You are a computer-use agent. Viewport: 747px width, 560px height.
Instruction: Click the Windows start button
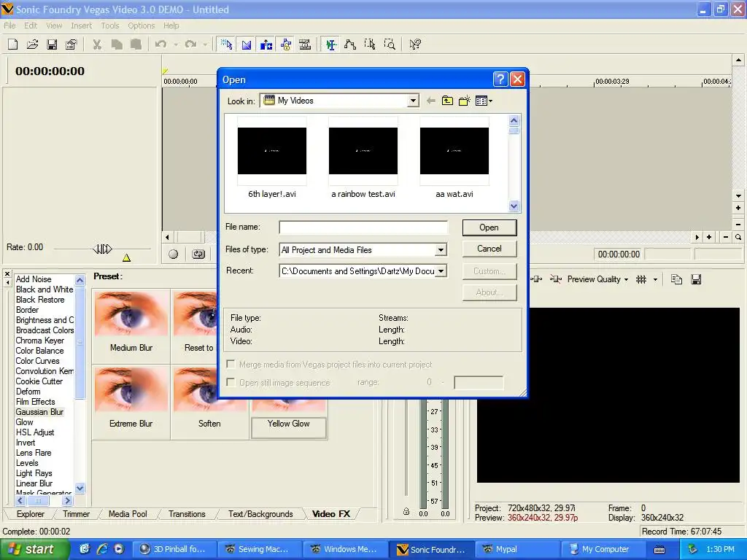tap(34, 549)
